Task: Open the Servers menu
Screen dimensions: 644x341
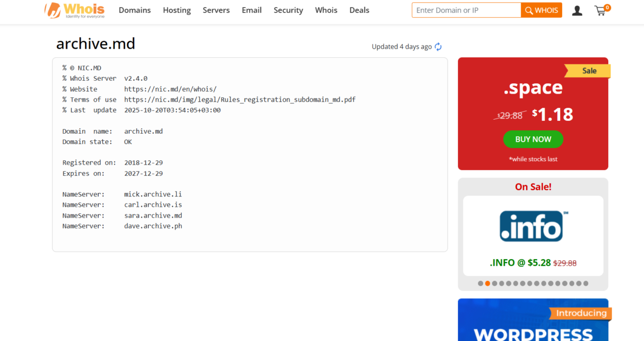Action: pos(216,10)
